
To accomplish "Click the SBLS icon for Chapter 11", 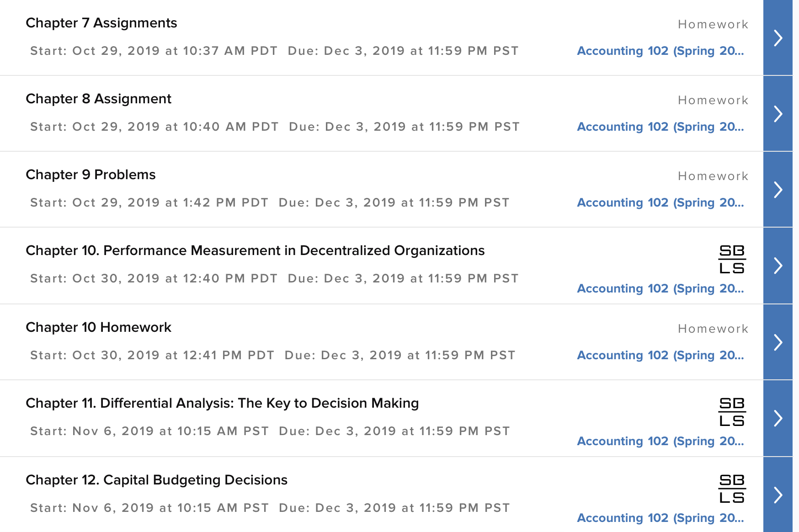I will 732,412.
